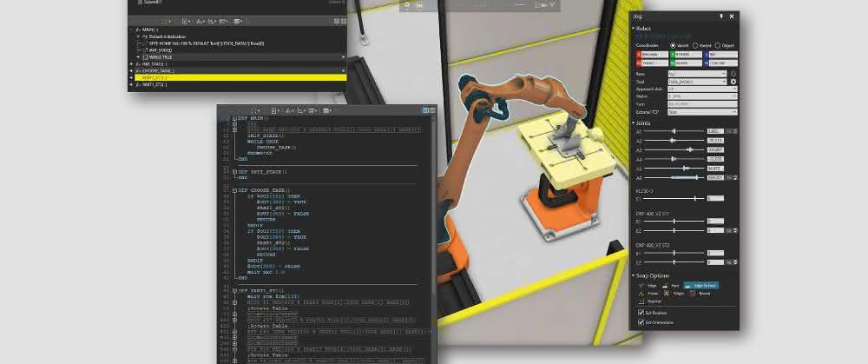Image resolution: width=868 pixels, height=364 pixels.
Task: Choose the Frame snap option icon
Action: coord(641,293)
